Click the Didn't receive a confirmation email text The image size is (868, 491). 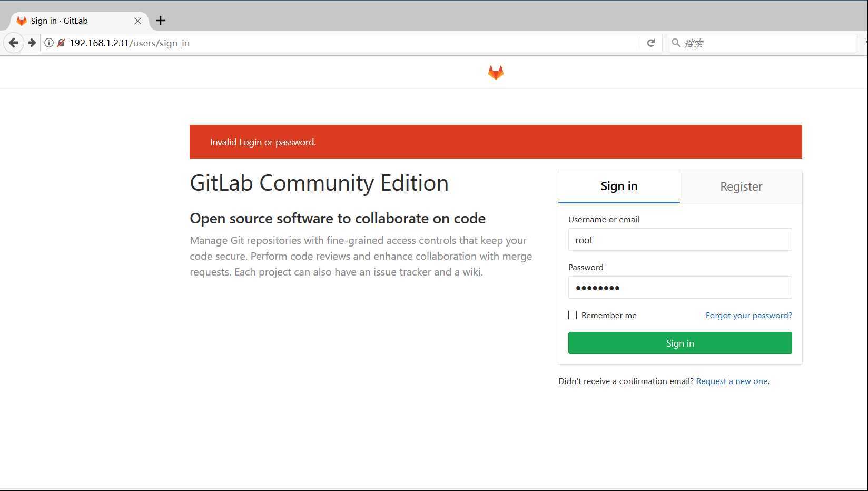(626, 381)
